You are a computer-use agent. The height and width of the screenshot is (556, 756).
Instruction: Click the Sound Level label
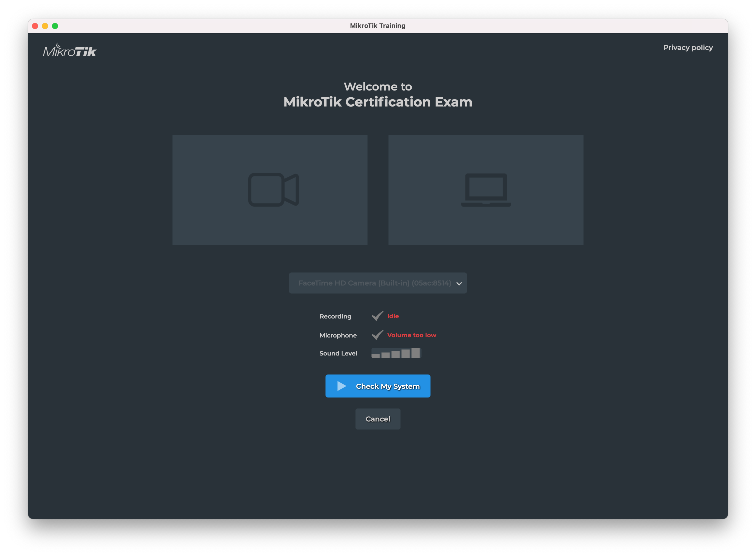tap(338, 353)
